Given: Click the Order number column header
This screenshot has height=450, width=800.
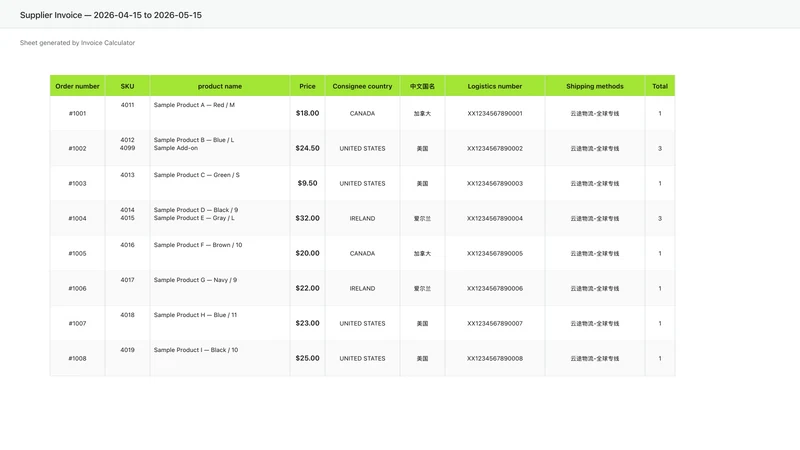Looking at the screenshot, I should (78, 86).
